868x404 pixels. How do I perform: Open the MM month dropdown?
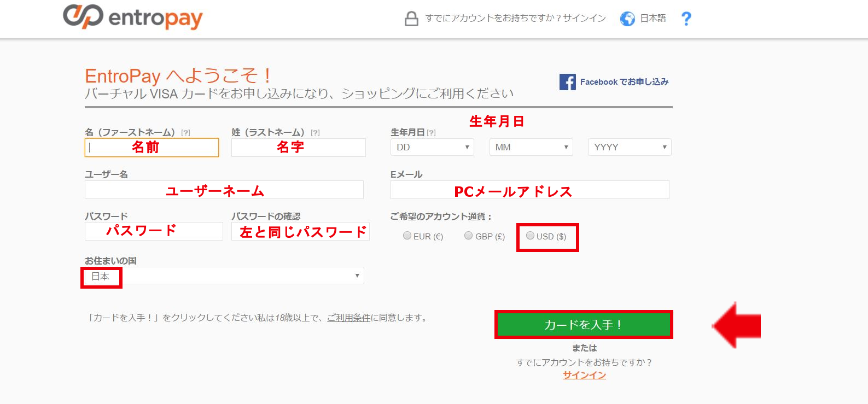[531, 147]
